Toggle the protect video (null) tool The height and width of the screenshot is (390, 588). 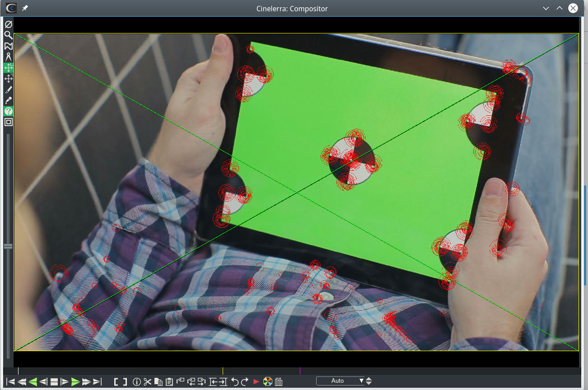tap(8, 24)
